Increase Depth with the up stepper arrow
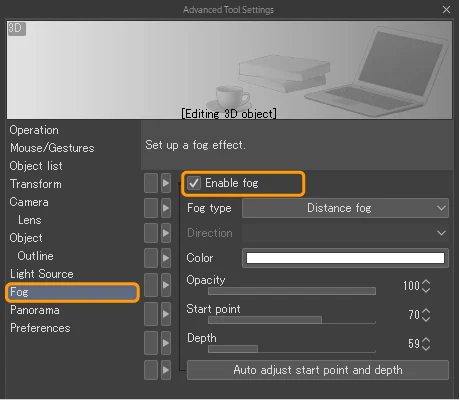The height and width of the screenshot is (400, 460). 426,340
